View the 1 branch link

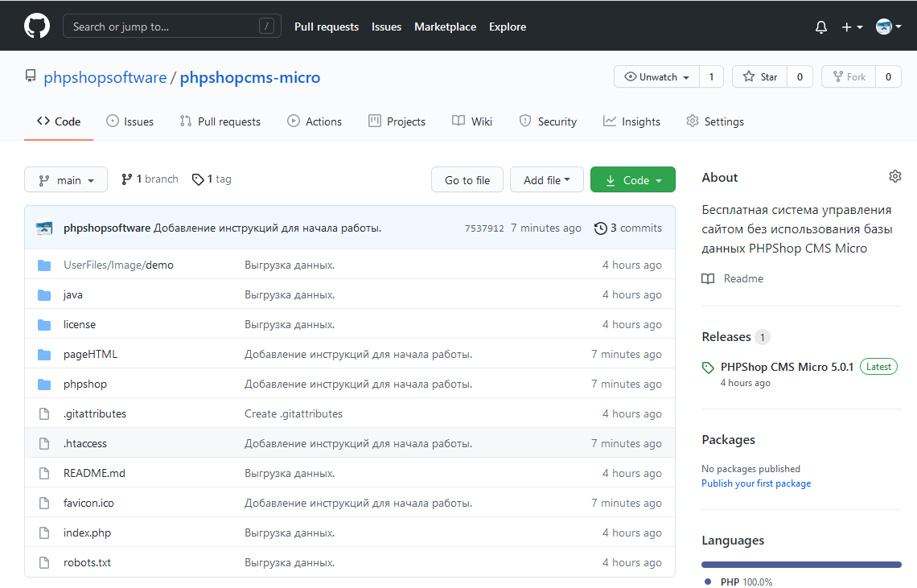[150, 179]
